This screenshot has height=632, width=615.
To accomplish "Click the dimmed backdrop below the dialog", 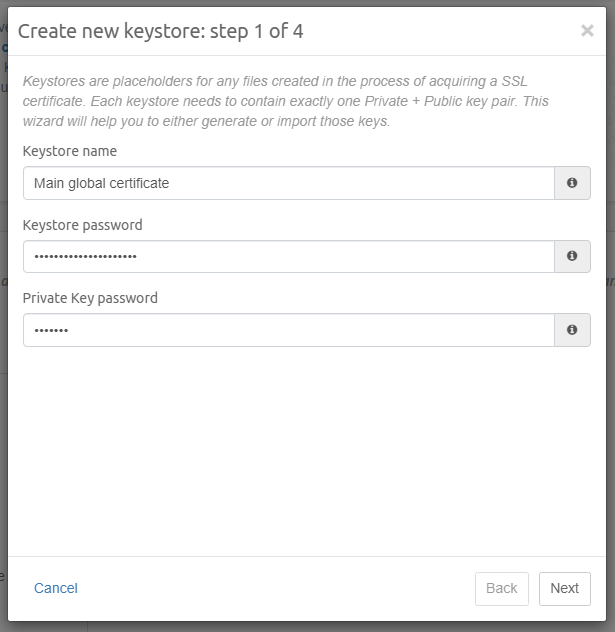I will pyautogui.click(x=300, y=626).
